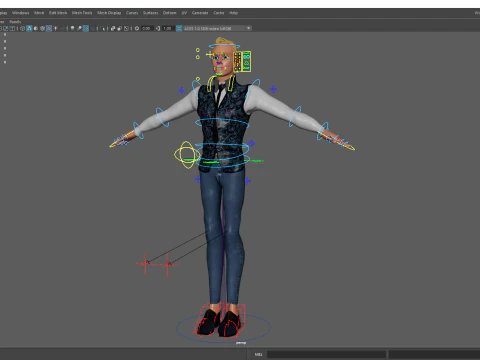This screenshot has width=480, height=360.
Task: Toggle Motion Blur viewport icon
Action: pyautogui.click(x=79, y=28)
